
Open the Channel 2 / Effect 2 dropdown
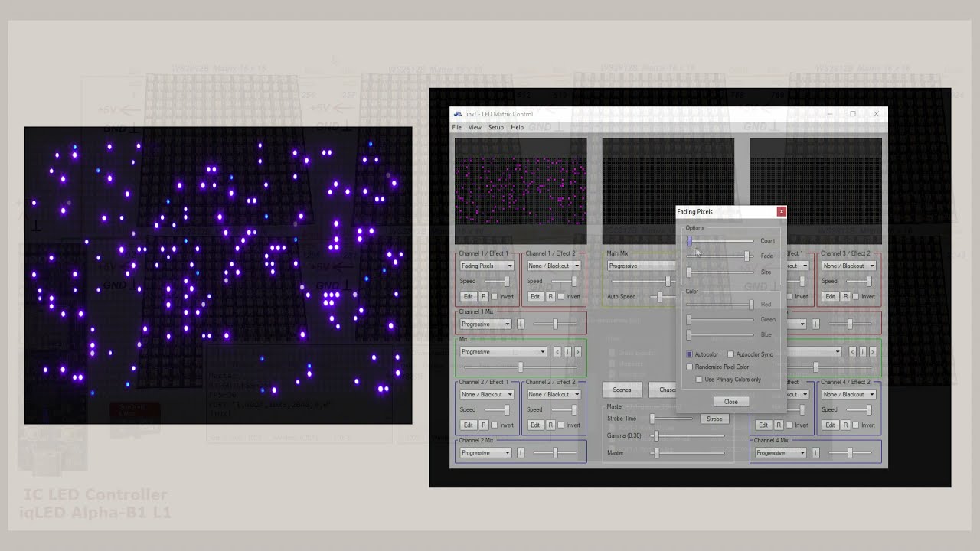click(x=554, y=394)
